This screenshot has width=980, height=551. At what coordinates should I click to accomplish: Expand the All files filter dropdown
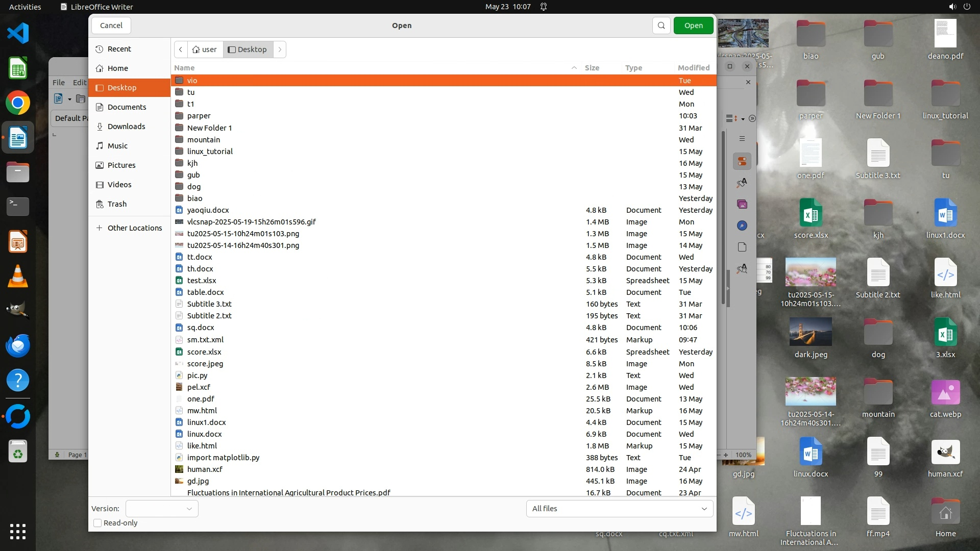coord(619,509)
